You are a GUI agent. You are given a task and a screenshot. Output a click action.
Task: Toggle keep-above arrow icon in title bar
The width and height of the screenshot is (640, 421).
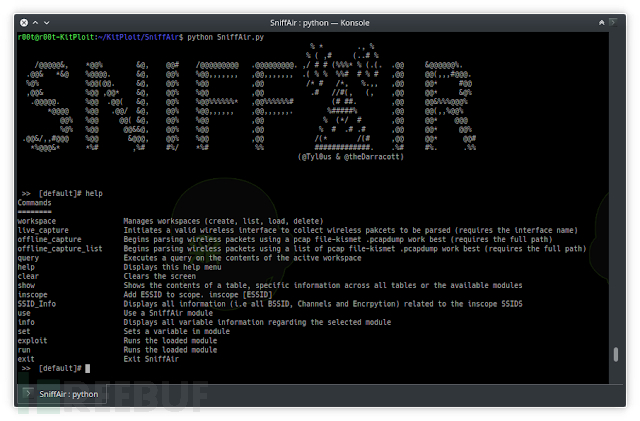602,23
